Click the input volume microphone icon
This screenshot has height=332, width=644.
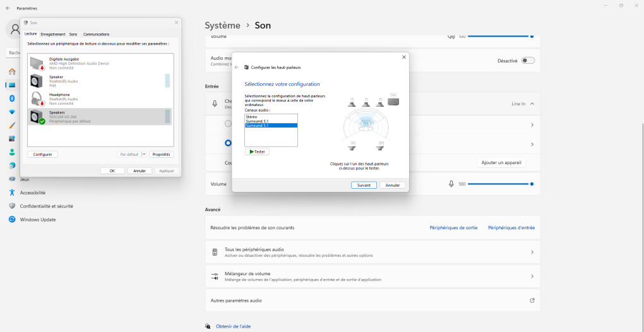point(451,184)
